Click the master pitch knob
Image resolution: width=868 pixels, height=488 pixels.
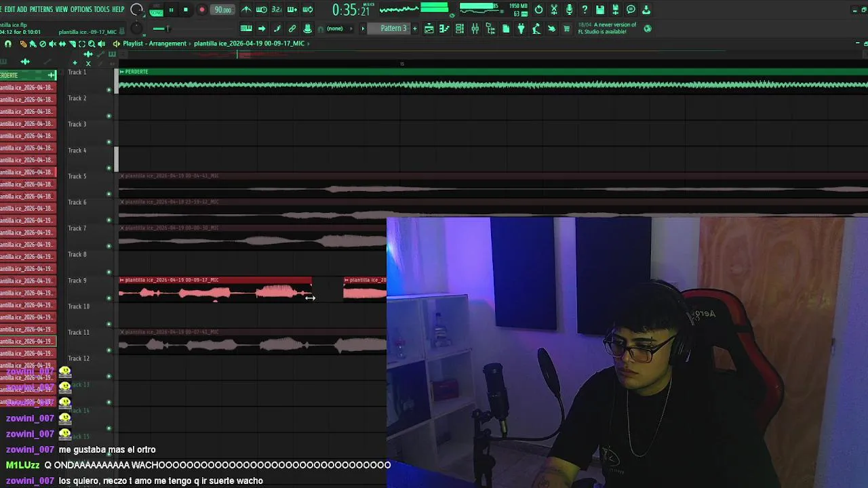pos(137,28)
